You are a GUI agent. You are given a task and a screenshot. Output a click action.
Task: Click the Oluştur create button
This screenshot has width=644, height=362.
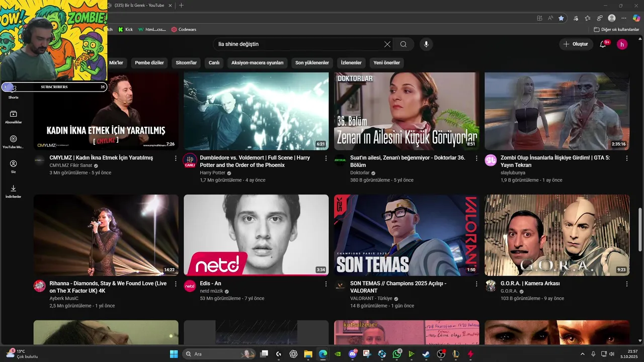(576, 44)
